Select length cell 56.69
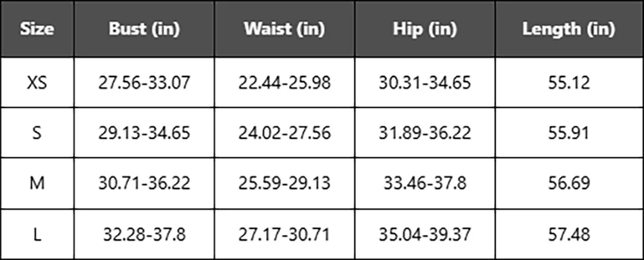This screenshot has width=644, height=260. point(569,183)
